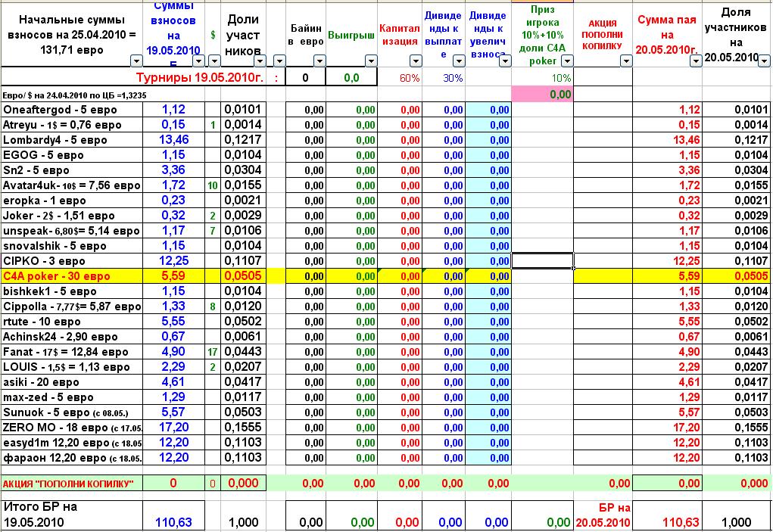Select the Турниры 19.05.2010г. label cell
The image size is (773, 532).
click(200, 78)
